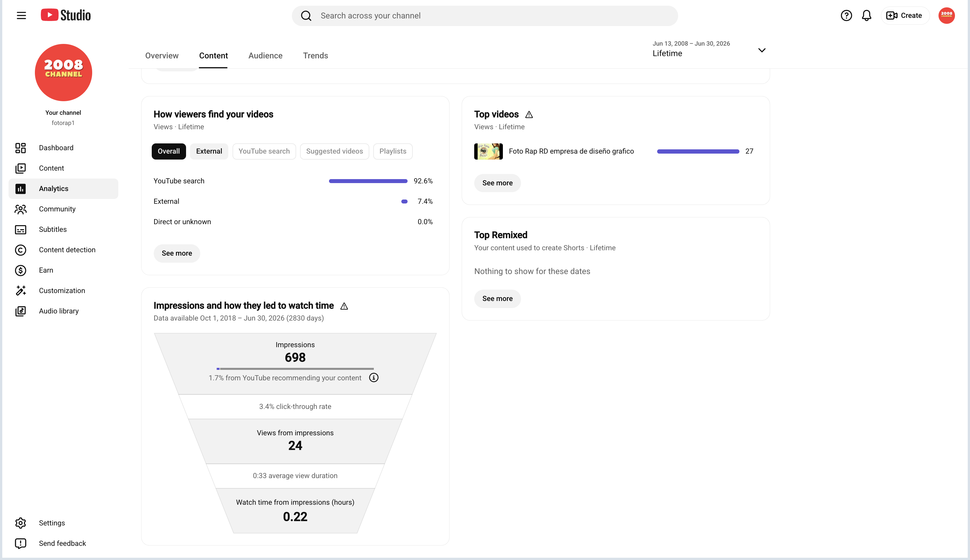Image resolution: width=970 pixels, height=560 pixels.
Task: Click the large 2008 Channel profile picture
Action: click(x=64, y=72)
